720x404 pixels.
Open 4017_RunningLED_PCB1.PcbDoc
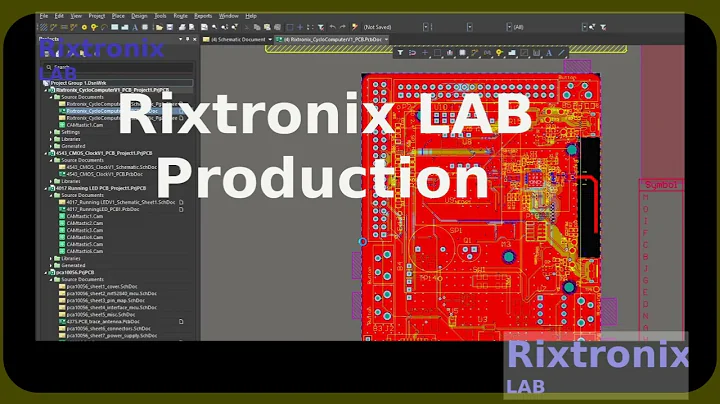103,209
